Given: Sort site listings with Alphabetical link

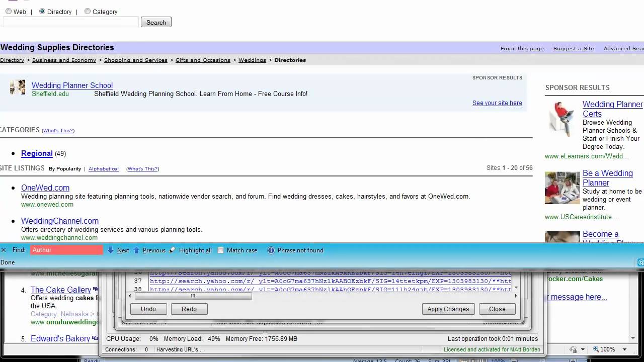Looking at the screenshot, I should point(104,169).
